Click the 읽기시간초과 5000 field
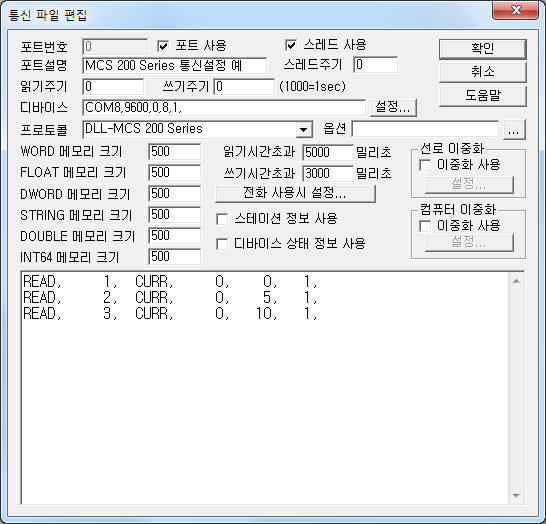The height and width of the screenshot is (524, 546). 328,152
